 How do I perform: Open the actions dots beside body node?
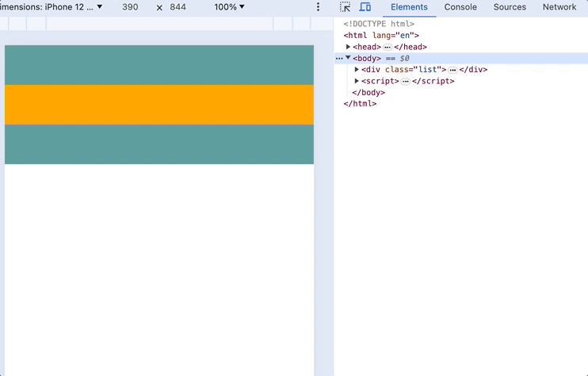point(339,59)
